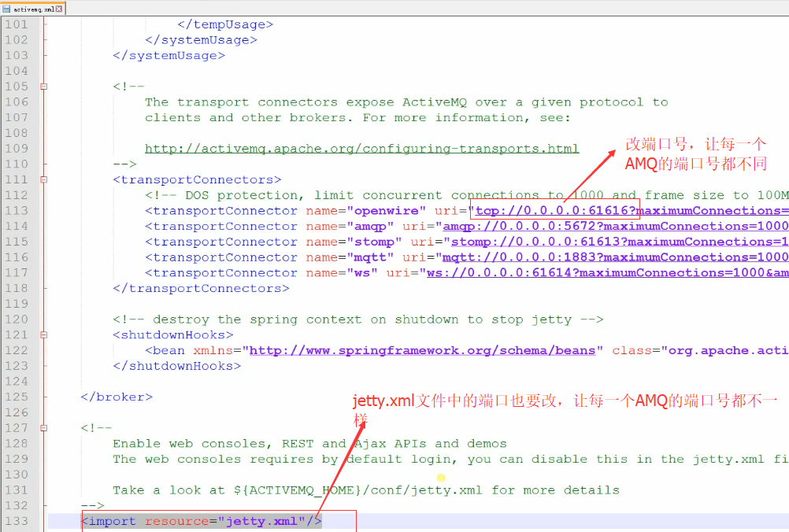Open the stomp://0.0.0.0:61613 URI link
This screenshot has height=532, width=789.
619,242
